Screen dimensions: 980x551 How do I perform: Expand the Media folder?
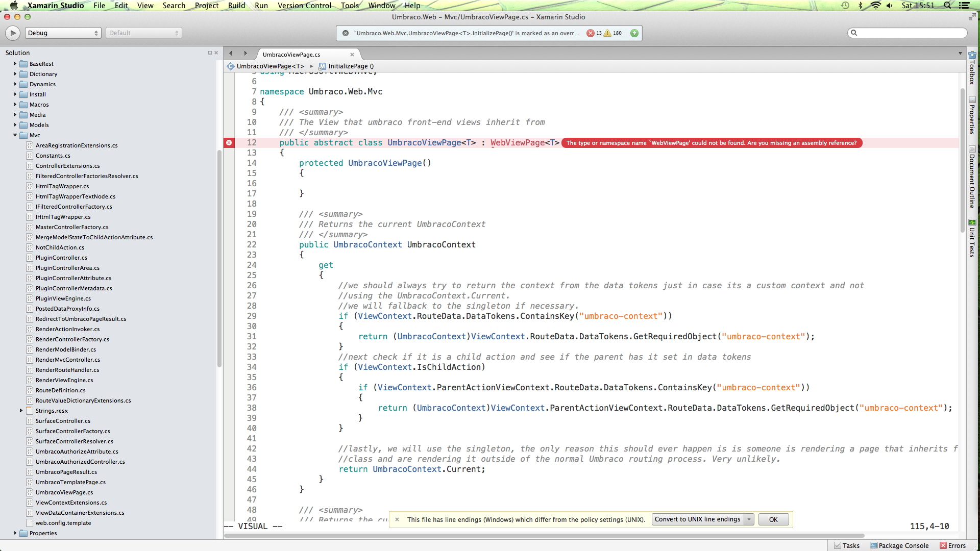click(x=15, y=115)
